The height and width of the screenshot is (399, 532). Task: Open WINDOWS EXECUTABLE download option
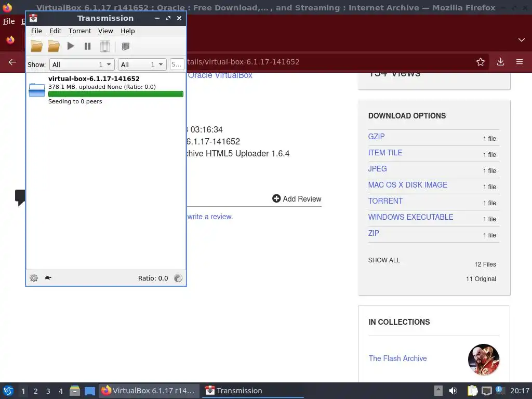[x=410, y=217]
